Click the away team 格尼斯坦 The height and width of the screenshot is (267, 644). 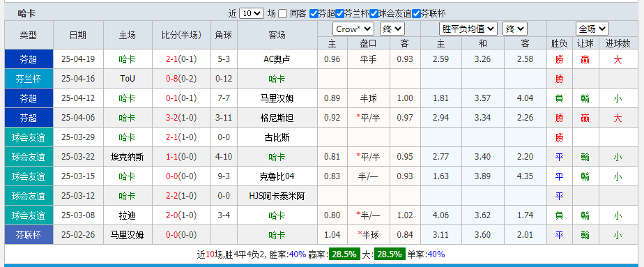coord(277,118)
